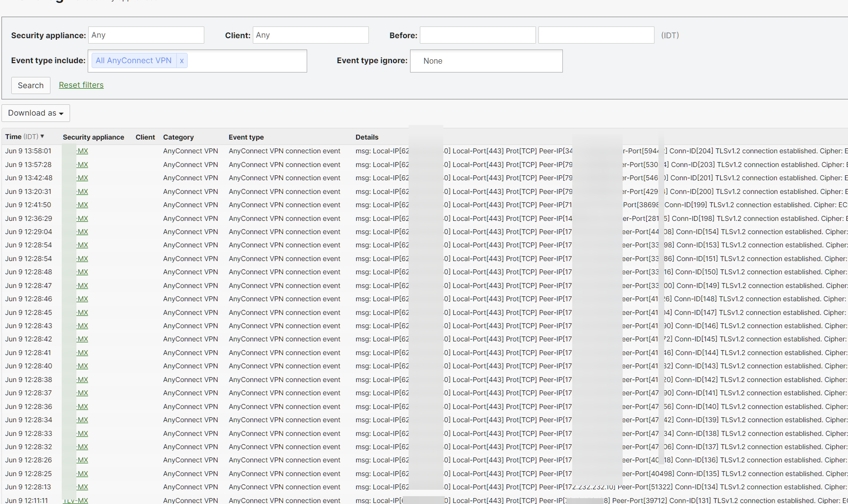848x504 pixels.
Task: Remove the All AnyConnect VPN filter tag
Action: [182, 60]
